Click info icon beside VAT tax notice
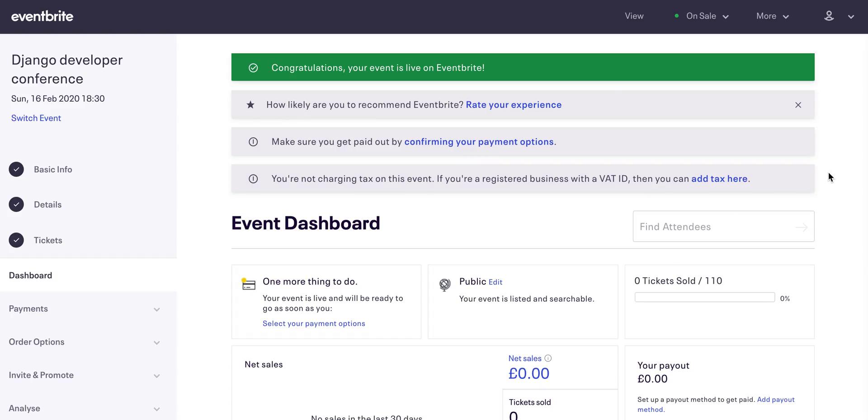The height and width of the screenshot is (420, 868). tap(253, 179)
